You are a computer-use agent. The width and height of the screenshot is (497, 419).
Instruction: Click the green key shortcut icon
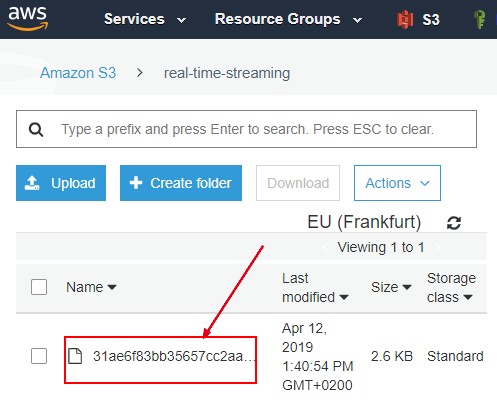click(480, 19)
